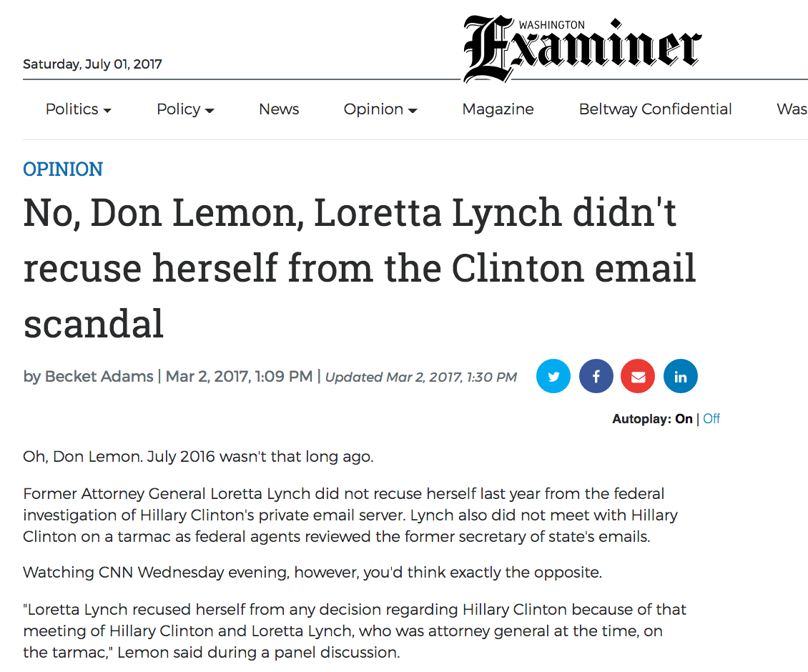Turn autoplay On
Screen dimensions: 808x672
coord(684,418)
